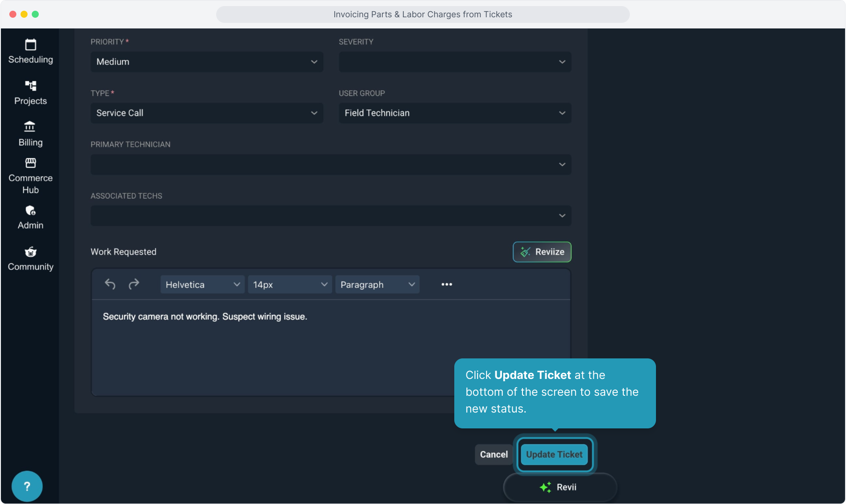Click the Cancel button
Image resolution: width=846 pixels, height=504 pixels.
click(493, 455)
